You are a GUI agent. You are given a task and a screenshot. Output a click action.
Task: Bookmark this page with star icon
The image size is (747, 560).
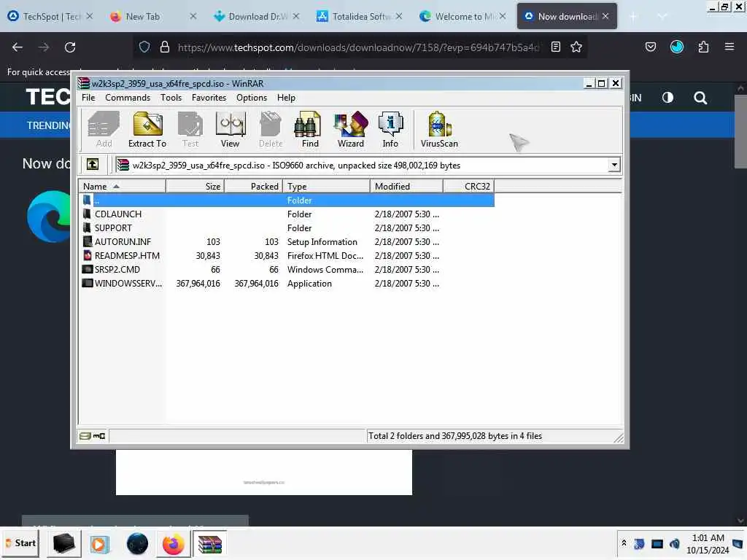576,47
